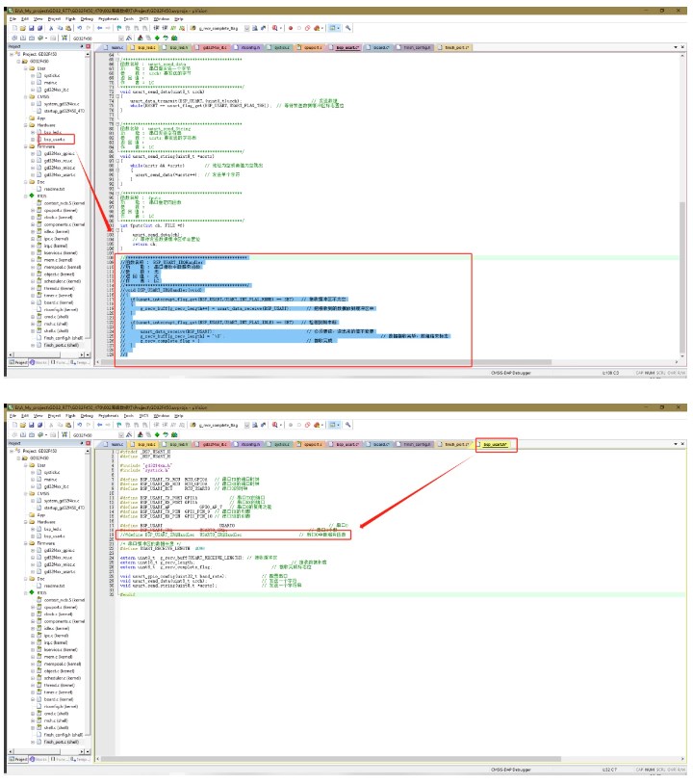Click Cut scissors icon in top window toolbar
Image resolution: width=693 pixels, height=784 pixels.
coord(51,29)
